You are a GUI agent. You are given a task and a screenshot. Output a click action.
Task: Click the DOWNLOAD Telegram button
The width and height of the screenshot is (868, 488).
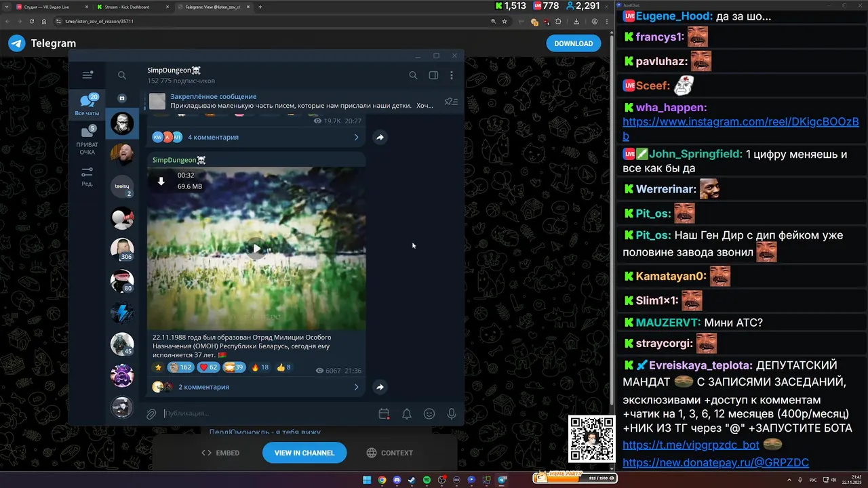click(573, 43)
